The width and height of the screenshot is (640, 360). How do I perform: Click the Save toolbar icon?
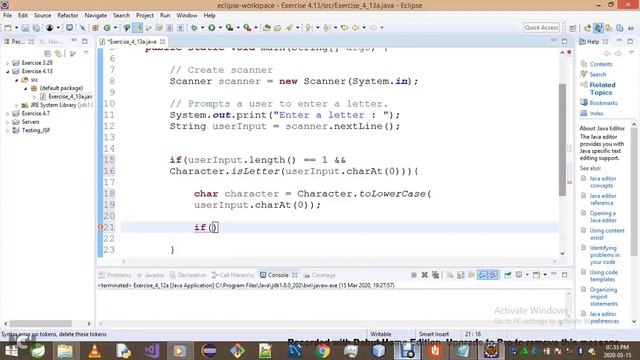pyautogui.click(x=25, y=28)
